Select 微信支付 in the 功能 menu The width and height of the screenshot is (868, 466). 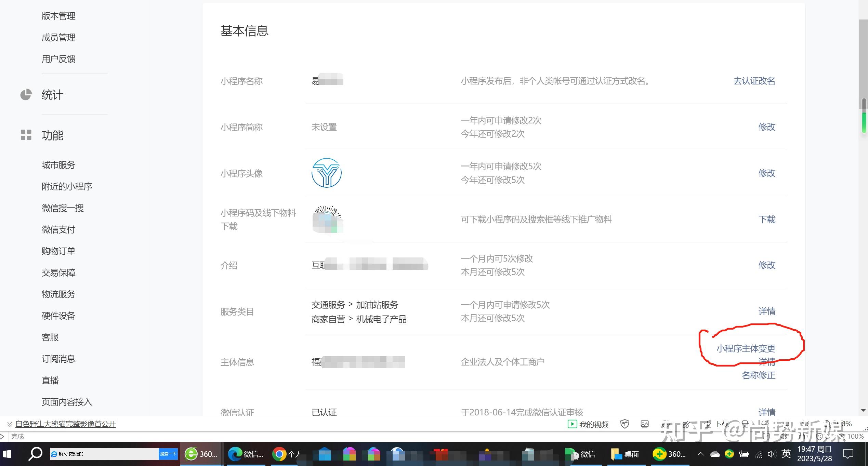58,229
